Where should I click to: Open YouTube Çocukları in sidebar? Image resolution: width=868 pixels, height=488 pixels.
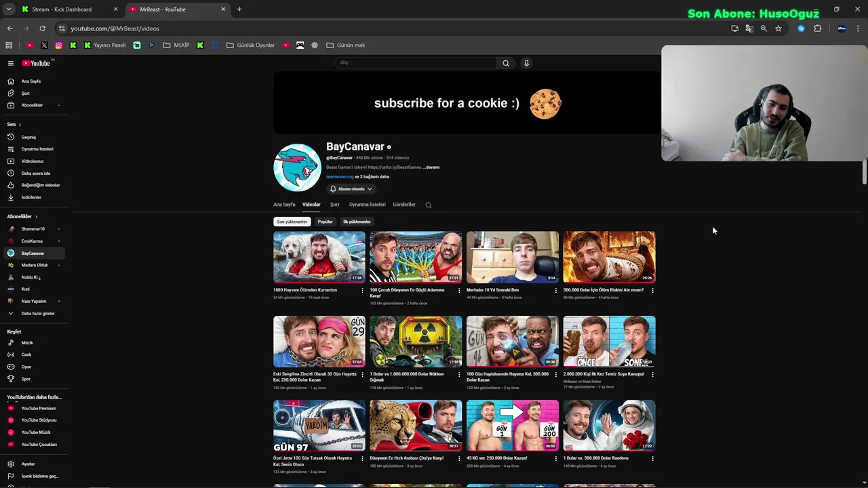34,445
